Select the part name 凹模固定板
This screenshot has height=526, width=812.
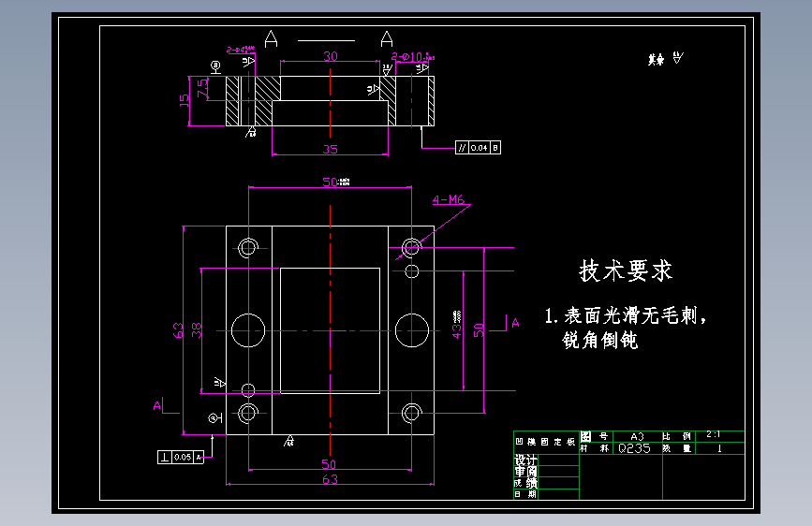coord(545,442)
